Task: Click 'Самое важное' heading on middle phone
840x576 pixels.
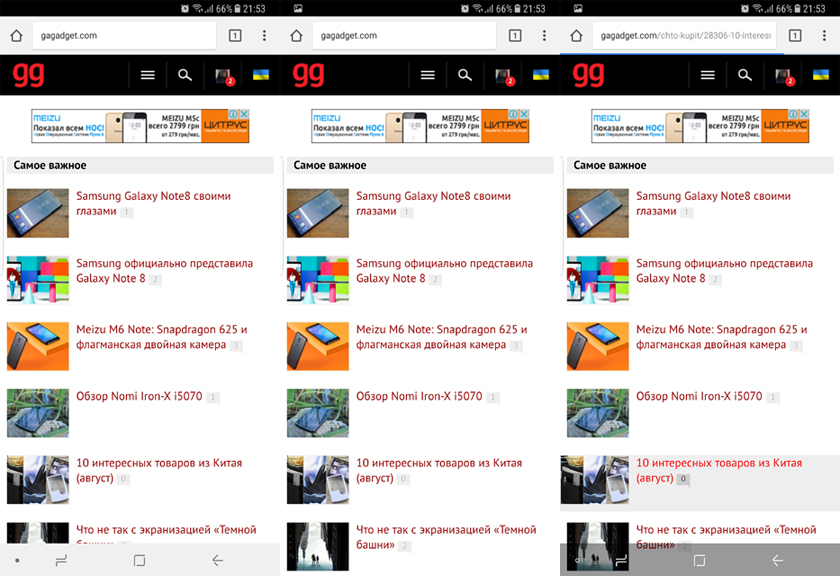Action: pos(330,166)
